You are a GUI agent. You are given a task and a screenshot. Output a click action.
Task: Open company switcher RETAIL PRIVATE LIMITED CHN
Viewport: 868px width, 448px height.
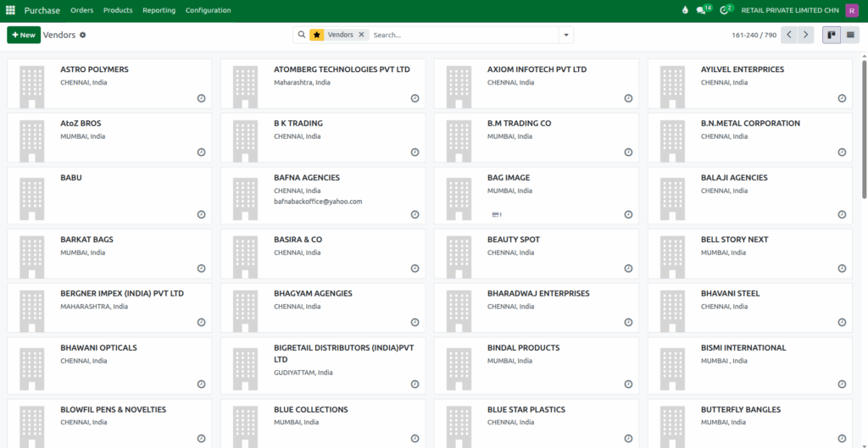click(x=790, y=10)
